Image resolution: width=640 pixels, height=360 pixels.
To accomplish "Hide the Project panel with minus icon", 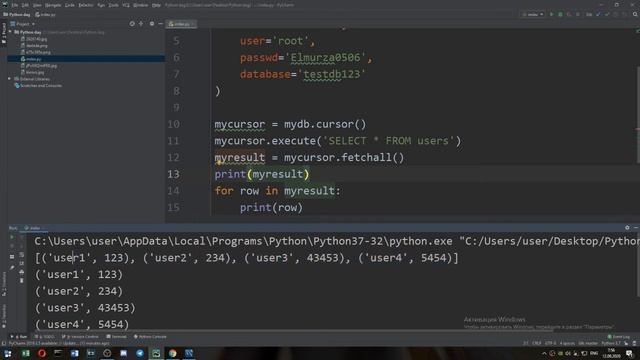I will click(x=160, y=24).
